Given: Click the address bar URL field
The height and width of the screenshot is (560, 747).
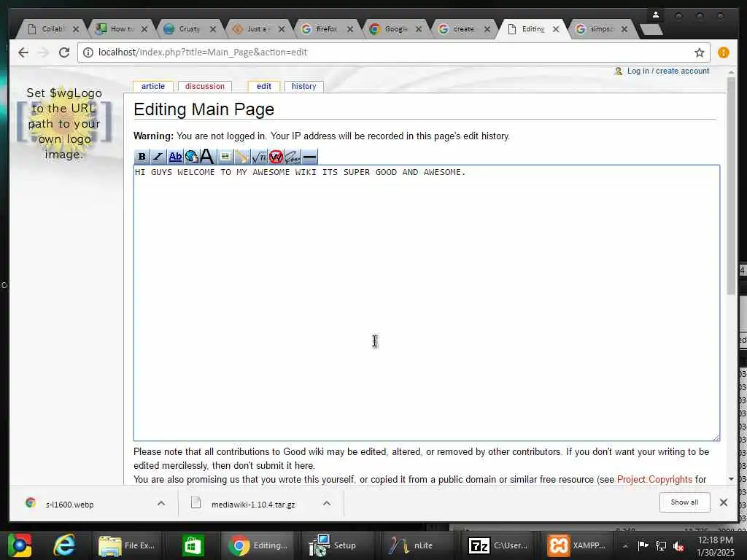Looking at the screenshot, I should click(393, 52).
